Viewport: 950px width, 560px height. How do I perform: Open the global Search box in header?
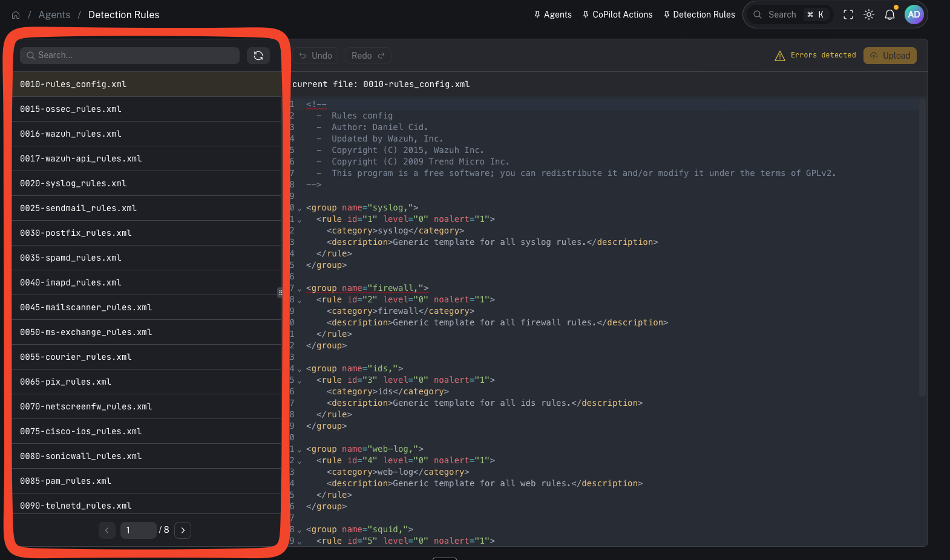790,15
